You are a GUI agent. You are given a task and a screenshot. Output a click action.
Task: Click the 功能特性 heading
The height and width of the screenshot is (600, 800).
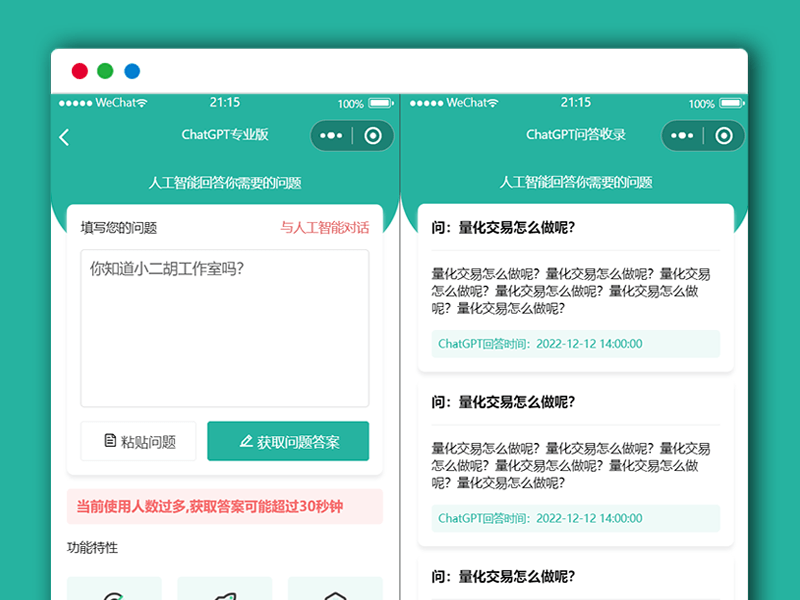pyautogui.click(x=92, y=548)
